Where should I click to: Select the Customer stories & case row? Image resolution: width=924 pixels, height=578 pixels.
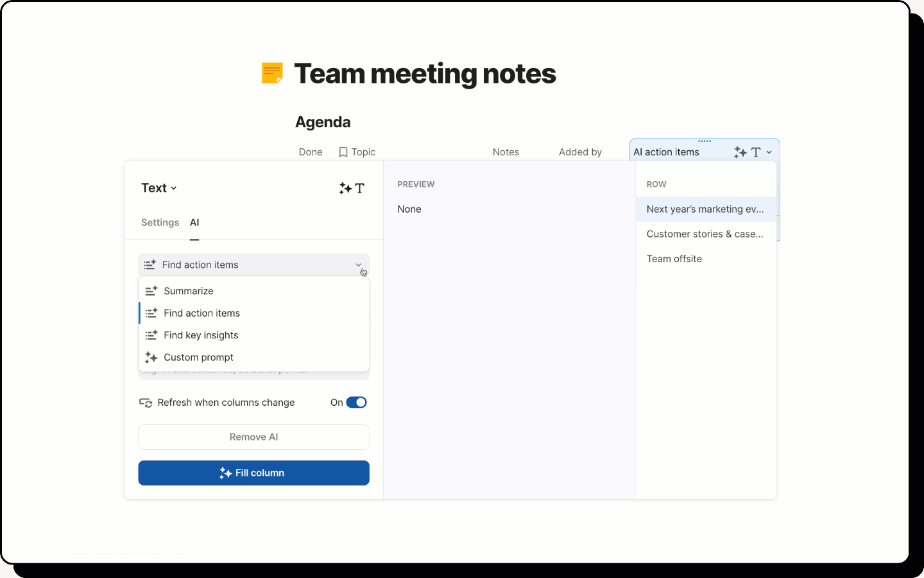click(x=705, y=234)
